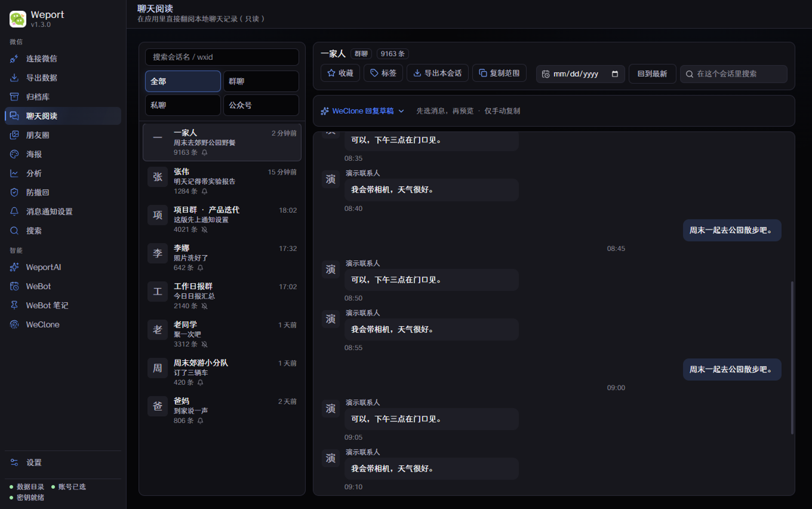Click the WeClone fingerprint icon

coord(14,324)
